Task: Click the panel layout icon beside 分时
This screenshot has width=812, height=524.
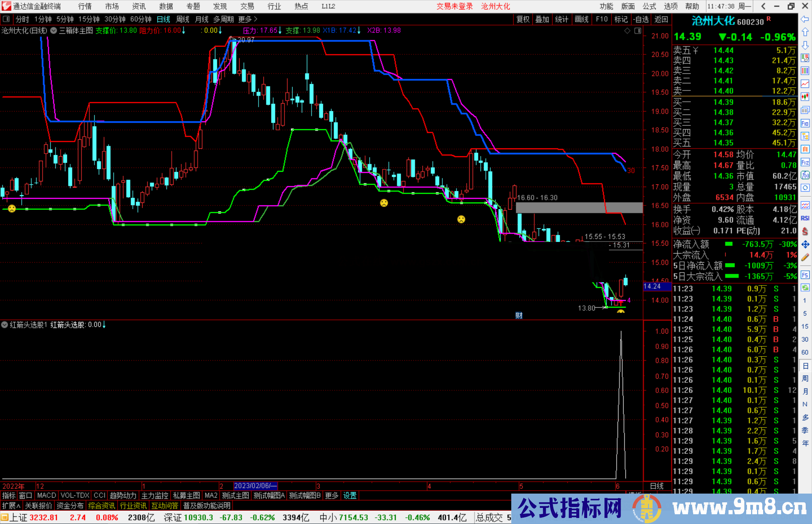Action: click(6, 19)
